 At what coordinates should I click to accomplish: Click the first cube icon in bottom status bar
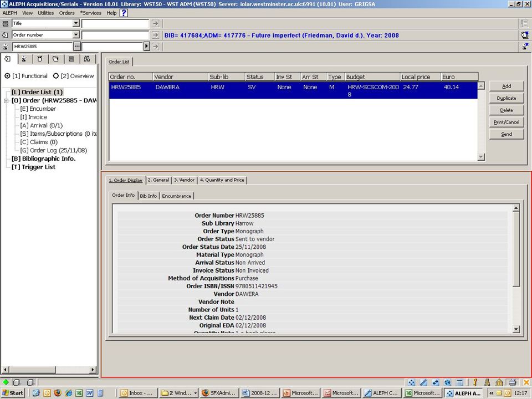click(17, 382)
